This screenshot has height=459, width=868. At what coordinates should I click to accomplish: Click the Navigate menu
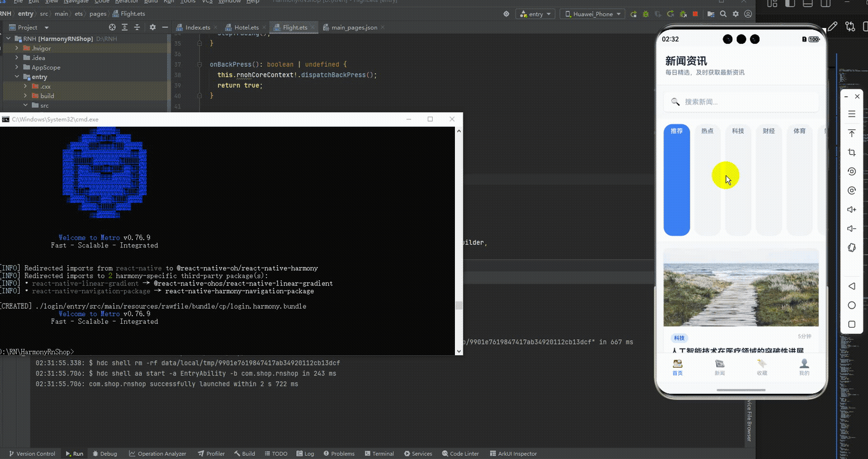pos(76,2)
